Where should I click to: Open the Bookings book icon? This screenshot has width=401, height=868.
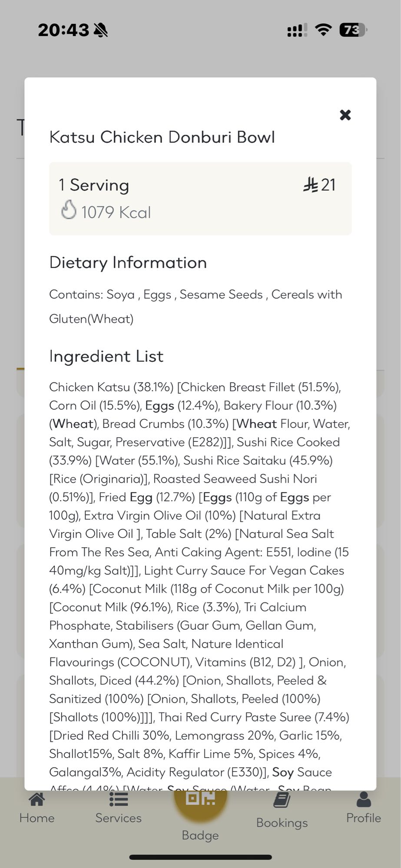click(x=282, y=801)
